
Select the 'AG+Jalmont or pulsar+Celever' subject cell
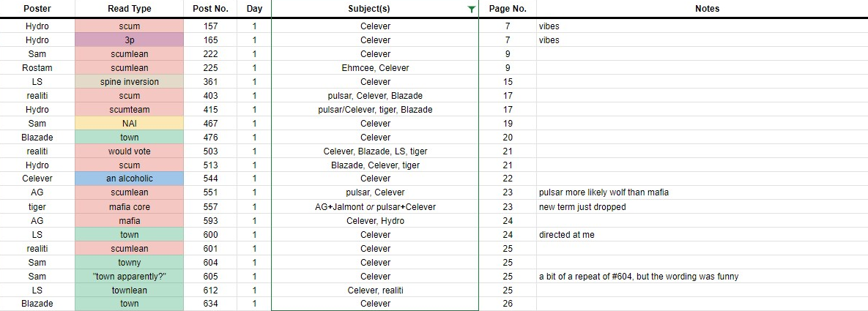pos(375,207)
